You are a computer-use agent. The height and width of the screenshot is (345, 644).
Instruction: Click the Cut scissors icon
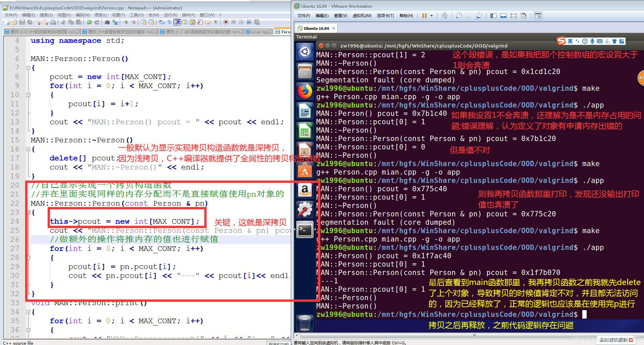(x=63, y=22)
